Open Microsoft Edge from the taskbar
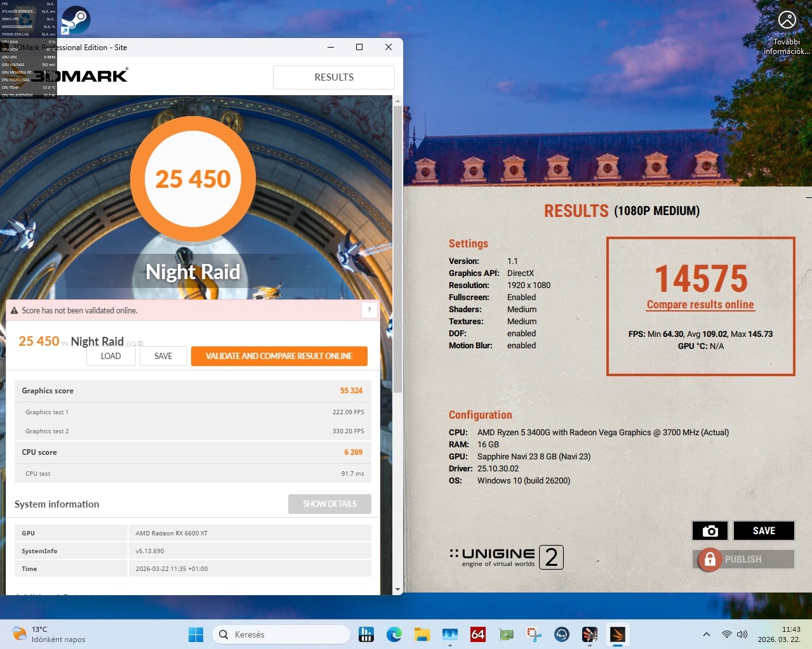The image size is (812, 649). click(x=394, y=634)
